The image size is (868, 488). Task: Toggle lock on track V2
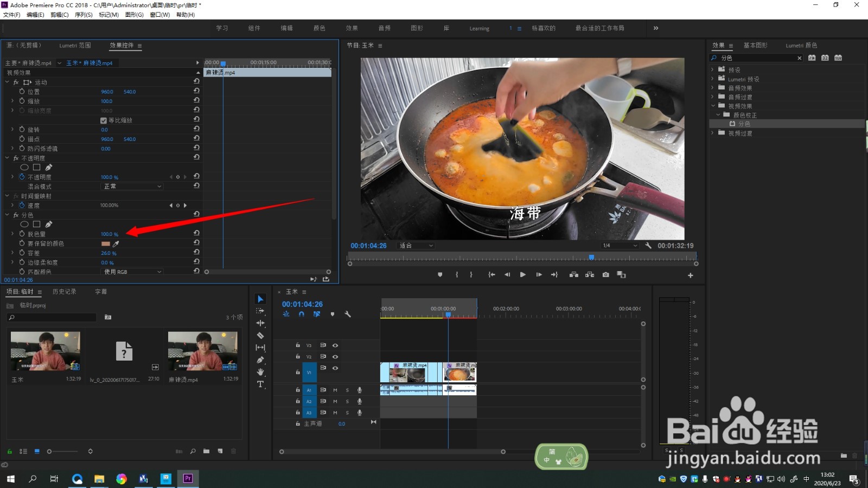pos(298,356)
